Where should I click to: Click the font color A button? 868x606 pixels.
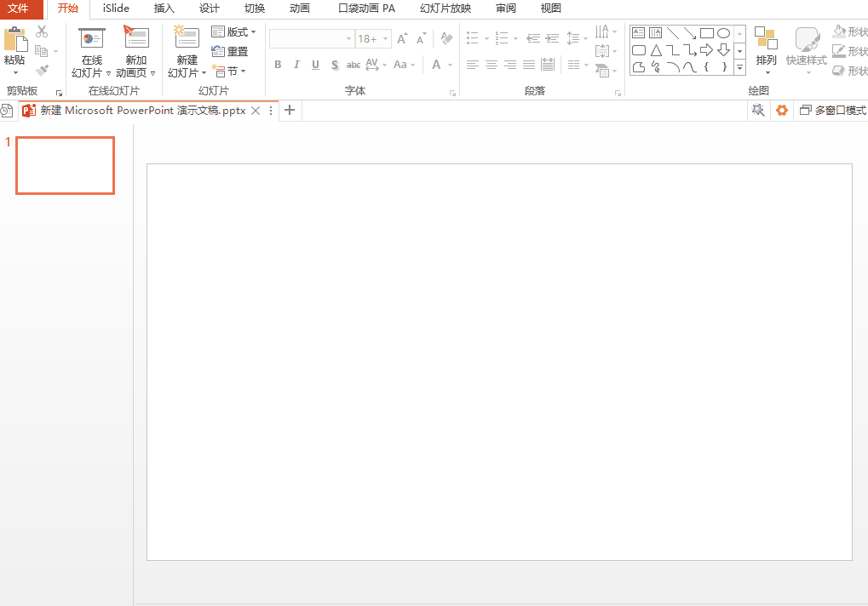click(x=437, y=65)
